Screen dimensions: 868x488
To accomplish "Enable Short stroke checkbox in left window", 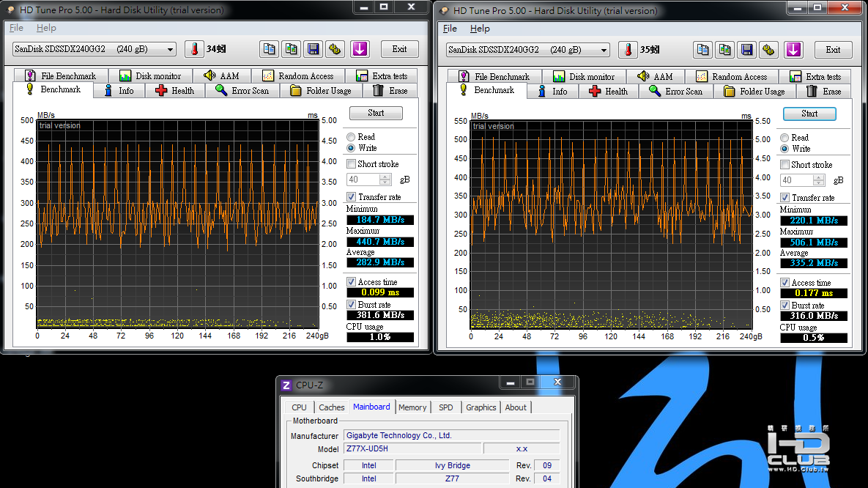I will [x=351, y=164].
